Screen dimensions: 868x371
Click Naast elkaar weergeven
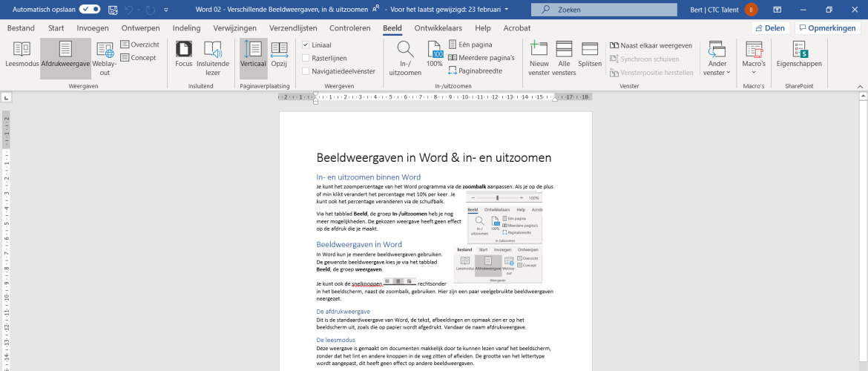pos(651,45)
